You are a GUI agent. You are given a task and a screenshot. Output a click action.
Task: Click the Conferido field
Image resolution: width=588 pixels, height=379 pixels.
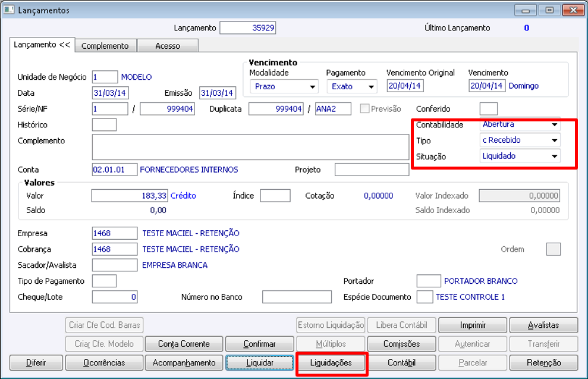coord(489,109)
